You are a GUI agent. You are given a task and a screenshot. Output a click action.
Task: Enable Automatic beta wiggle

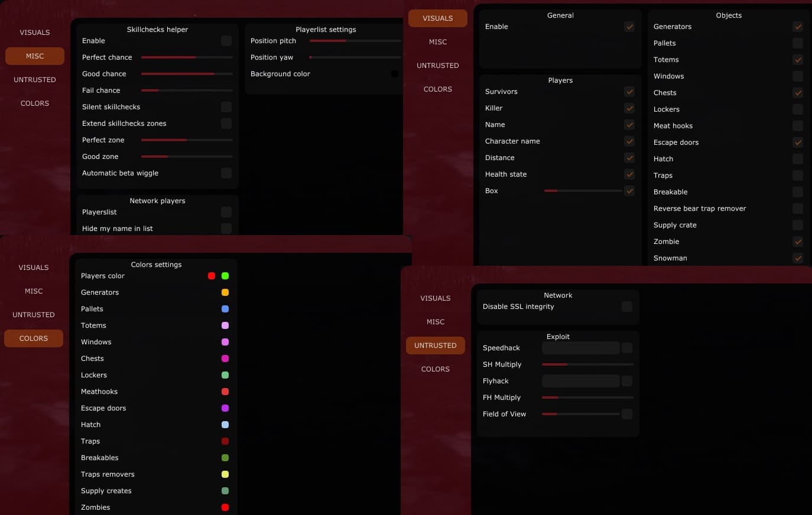click(x=226, y=173)
